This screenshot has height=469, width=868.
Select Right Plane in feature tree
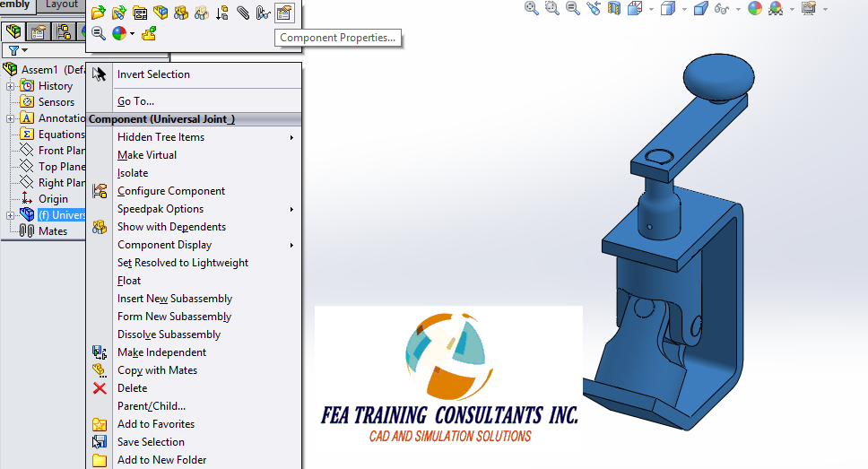pyautogui.click(x=52, y=182)
